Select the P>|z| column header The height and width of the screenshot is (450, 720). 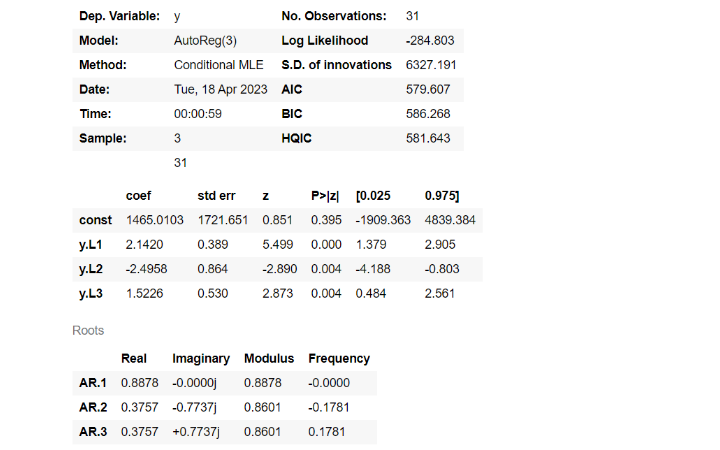click(325, 196)
